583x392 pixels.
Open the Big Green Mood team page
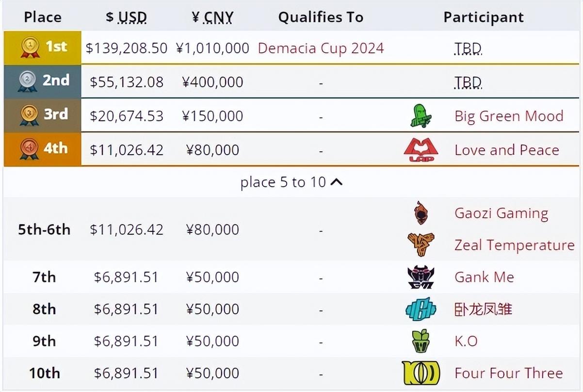coord(509,116)
